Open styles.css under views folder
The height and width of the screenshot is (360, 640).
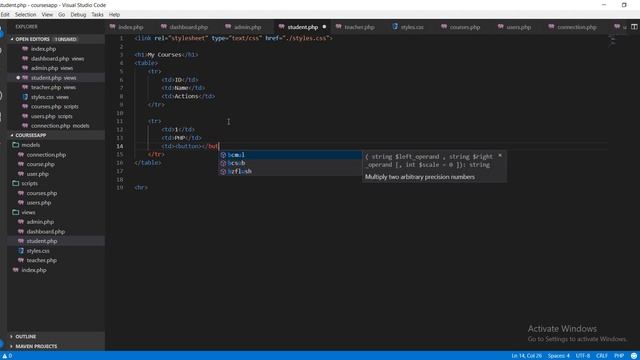click(38, 251)
